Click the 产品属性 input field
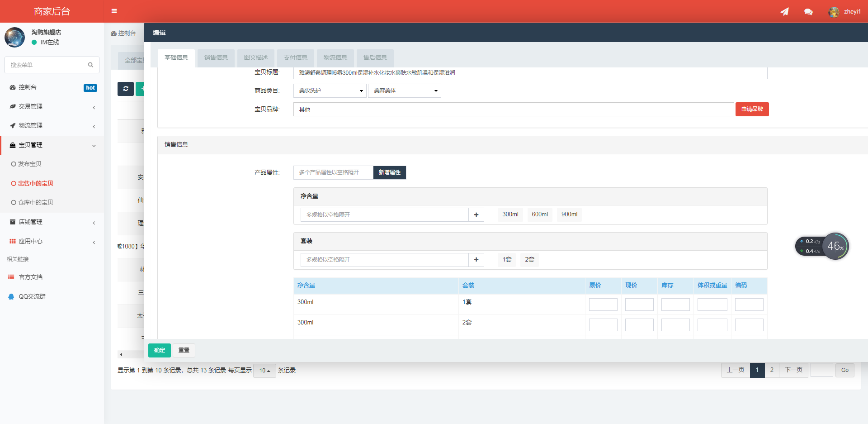The height and width of the screenshot is (424, 868). click(333, 172)
